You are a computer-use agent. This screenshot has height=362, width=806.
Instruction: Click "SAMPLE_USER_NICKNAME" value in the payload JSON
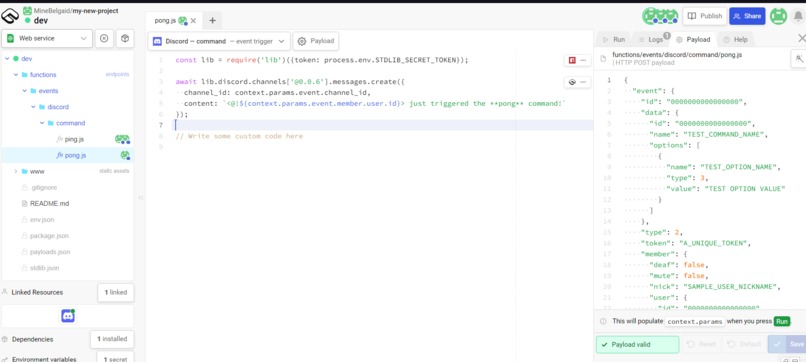pyautogui.click(x=732, y=286)
